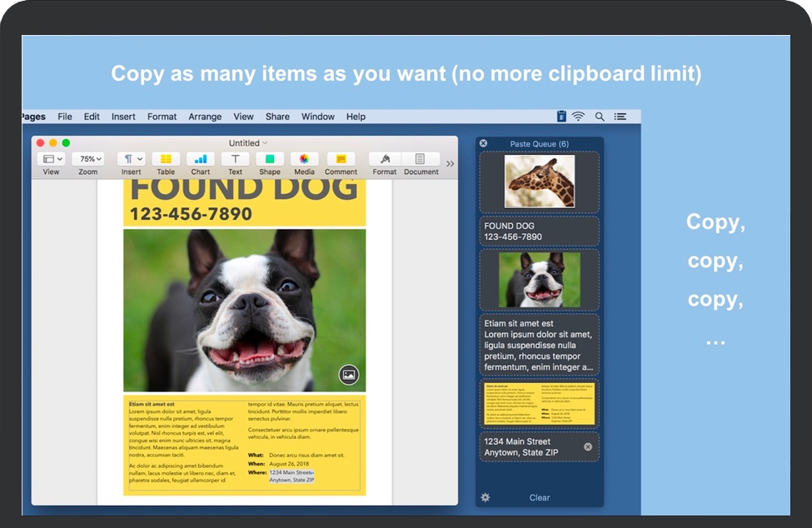The image size is (812, 528).
Task: Expand the View dropdown in toolbar
Action: click(52, 159)
